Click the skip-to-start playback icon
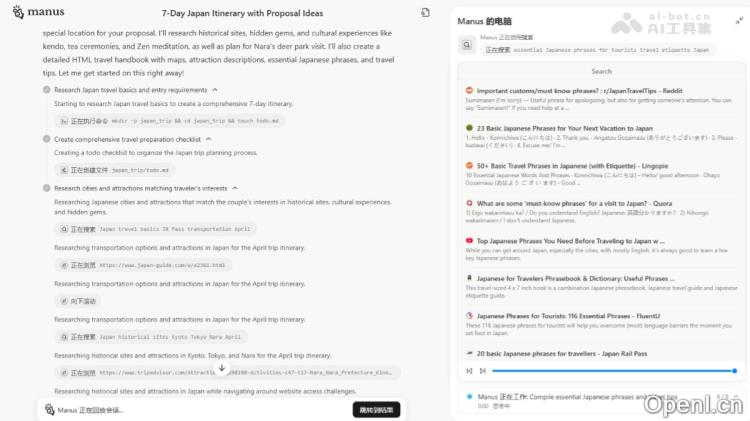This screenshot has width=750, height=421. [x=469, y=370]
